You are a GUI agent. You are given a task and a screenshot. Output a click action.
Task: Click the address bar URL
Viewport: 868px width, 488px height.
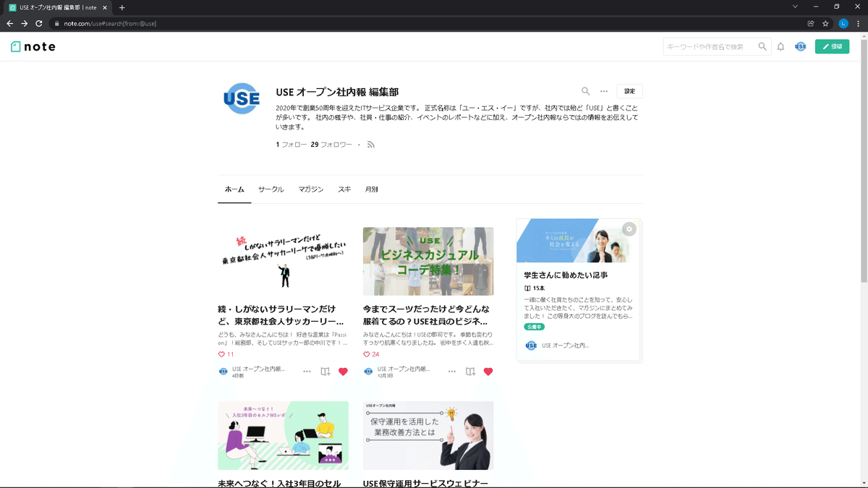tap(110, 23)
